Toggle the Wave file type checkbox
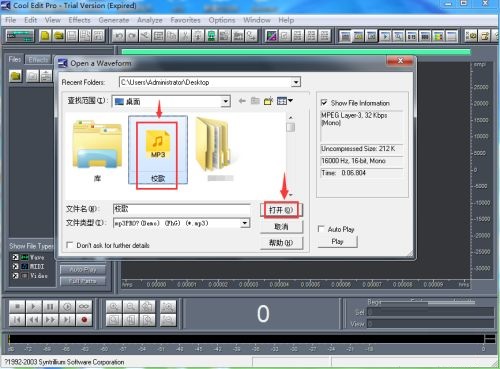The height and width of the screenshot is (369, 500). 15,257
